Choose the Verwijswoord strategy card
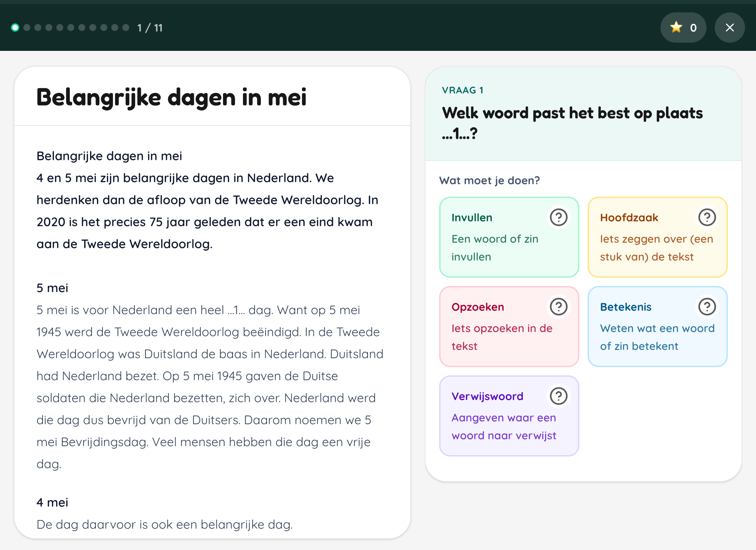 (509, 416)
